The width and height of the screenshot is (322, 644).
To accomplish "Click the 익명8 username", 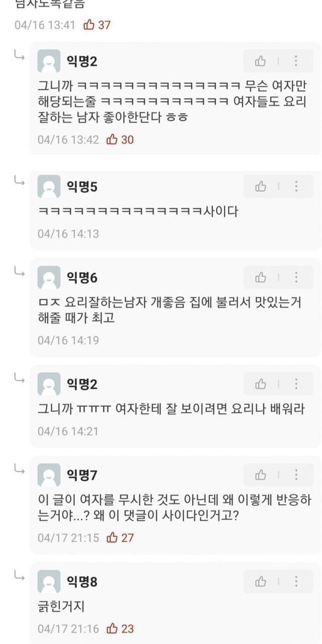I will [82, 582].
